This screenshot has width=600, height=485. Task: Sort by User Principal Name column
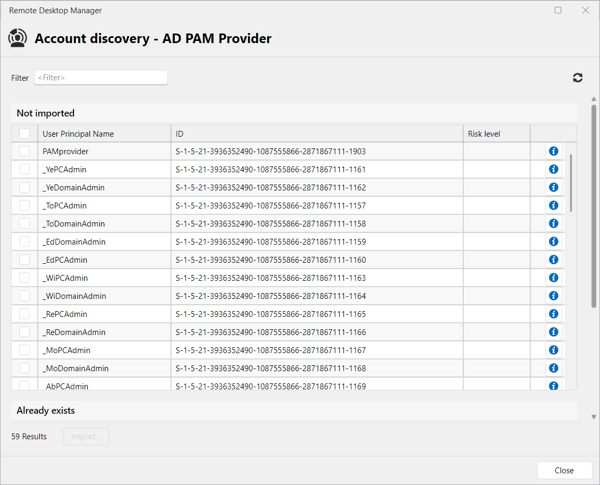click(x=104, y=134)
